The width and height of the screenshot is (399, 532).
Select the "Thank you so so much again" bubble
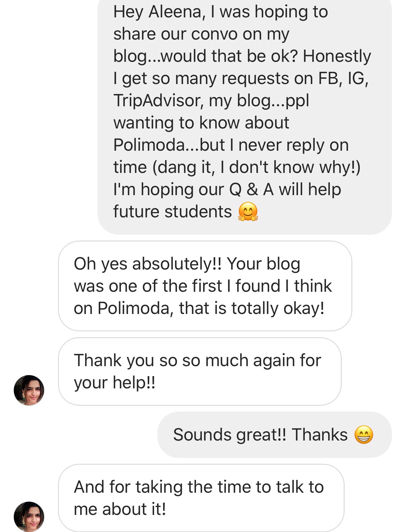pyautogui.click(x=199, y=371)
